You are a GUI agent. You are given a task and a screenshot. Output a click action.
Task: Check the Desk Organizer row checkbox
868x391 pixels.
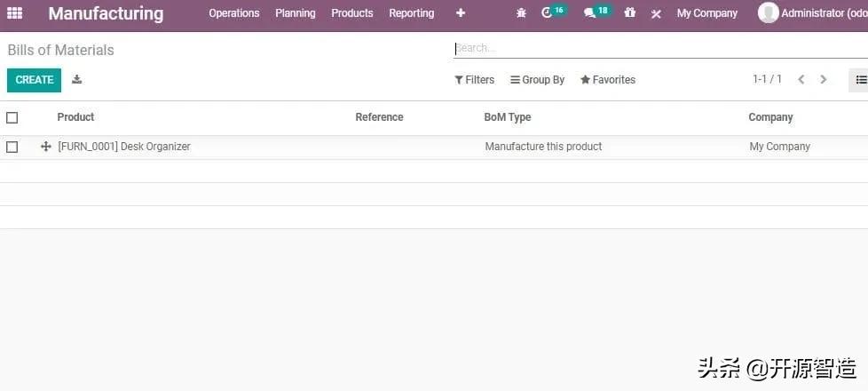point(12,147)
